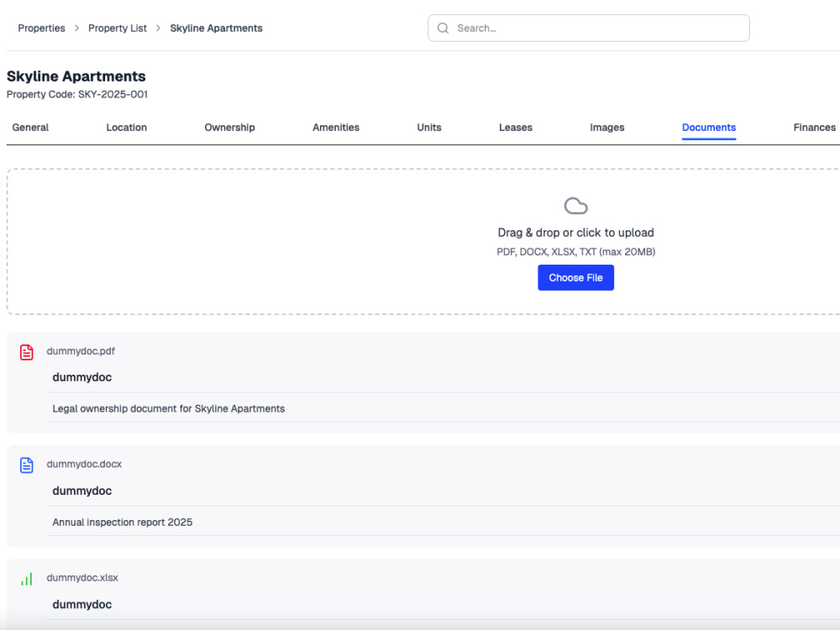Click the Choose File button

pyautogui.click(x=576, y=277)
